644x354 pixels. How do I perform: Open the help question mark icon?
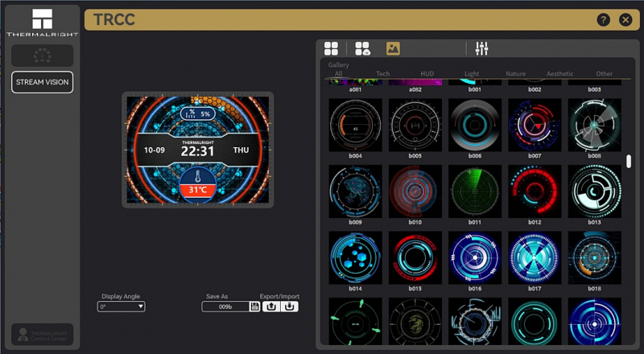603,20
